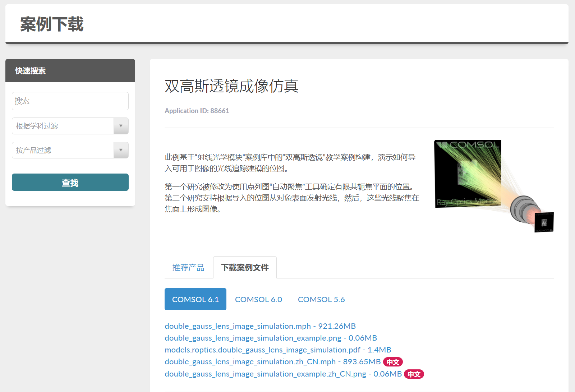This screenshot has width=575, height=392.
Task: Click the search text input field
Action: (70, 101)
